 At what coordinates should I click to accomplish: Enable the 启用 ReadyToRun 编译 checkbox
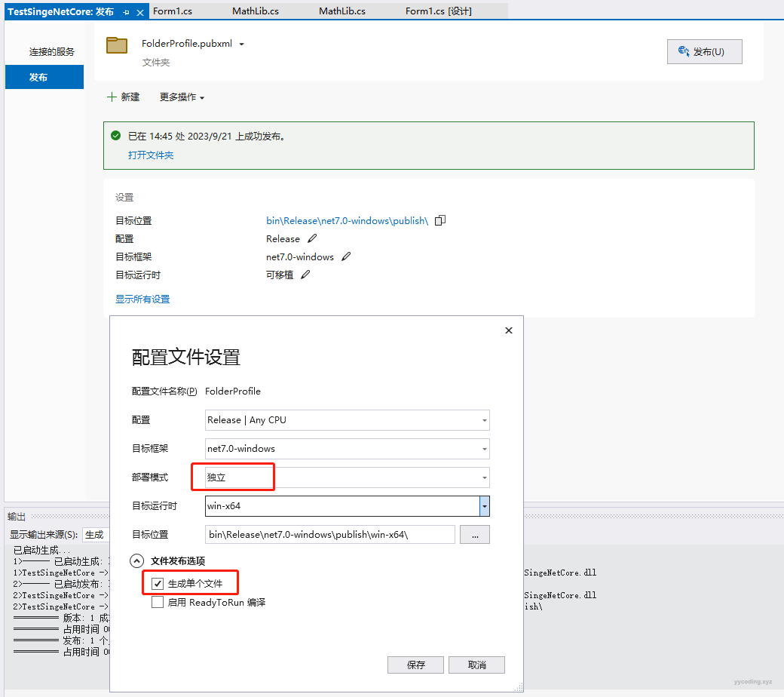(x=158, y=602)
